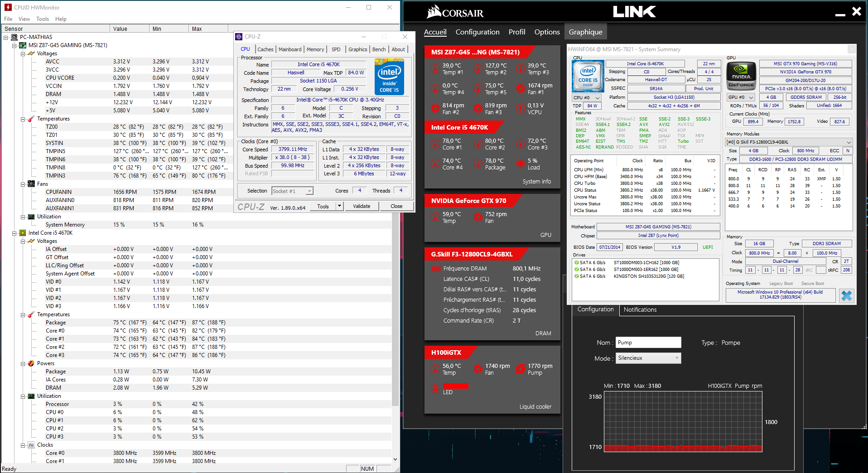868x473 pixels.
Task: Switch to the Graphique tab in Corsair Link
Action: click(586, 32)
